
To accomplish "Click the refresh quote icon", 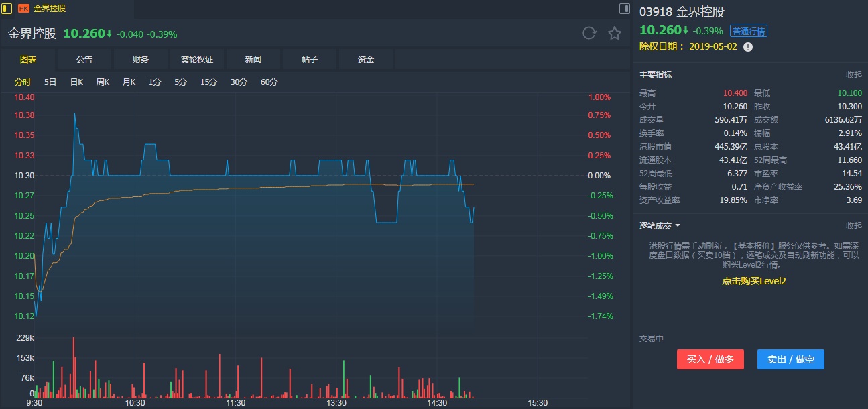I will coord(589,34).
